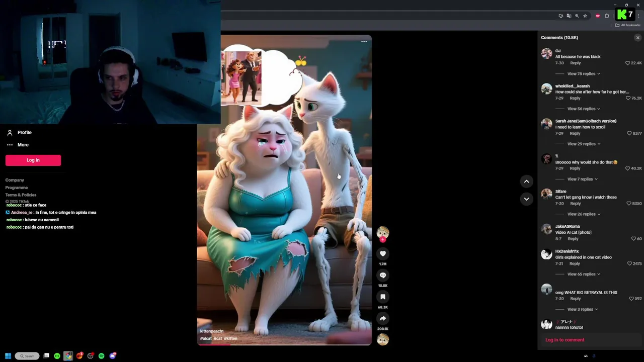The height and width of the screenshot is (362, 644).
Task: Like whokilled._.kearah's comment heart
Action: (627, 98)
